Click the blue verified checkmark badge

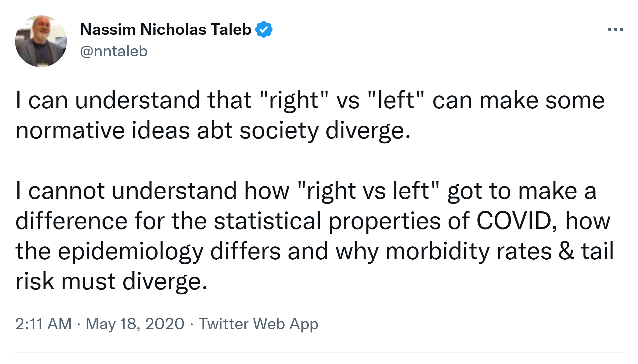264,29
